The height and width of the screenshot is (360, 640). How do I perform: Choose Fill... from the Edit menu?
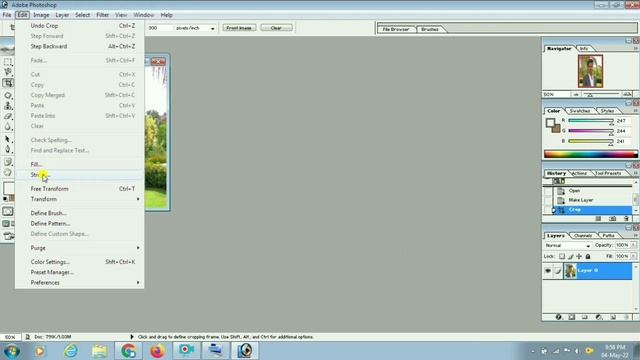tap(80, 164)
